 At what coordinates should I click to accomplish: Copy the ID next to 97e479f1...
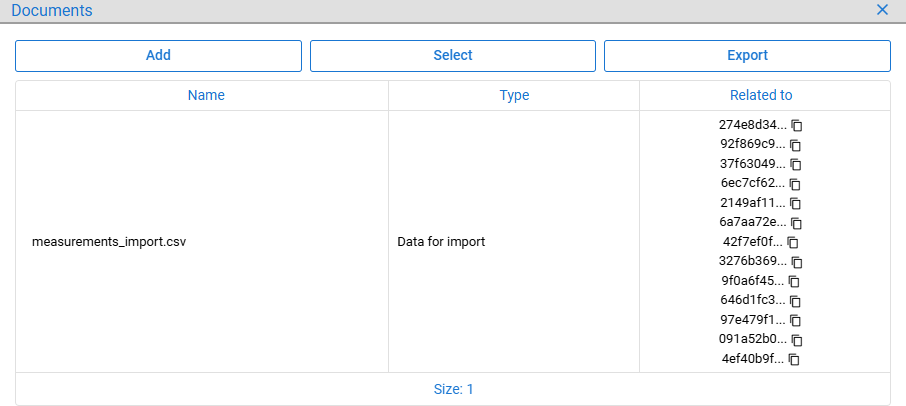tap(795, 320)
